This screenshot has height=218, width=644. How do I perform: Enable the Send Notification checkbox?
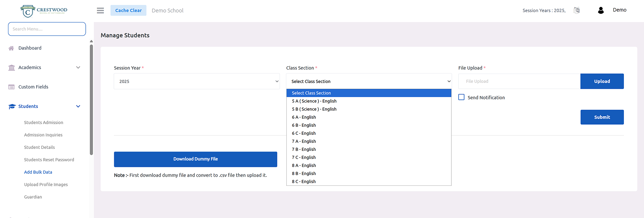point(461,97)
